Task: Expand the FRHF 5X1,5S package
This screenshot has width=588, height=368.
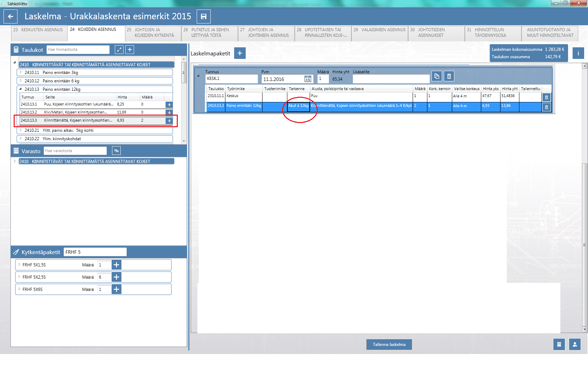Action: coord(20,265)
